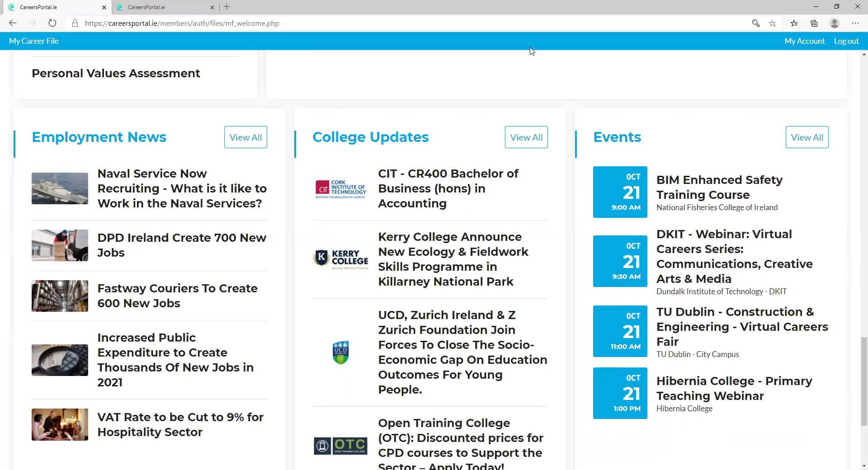Open My Account
Viewport: 868px width, 470px height.
805,41
